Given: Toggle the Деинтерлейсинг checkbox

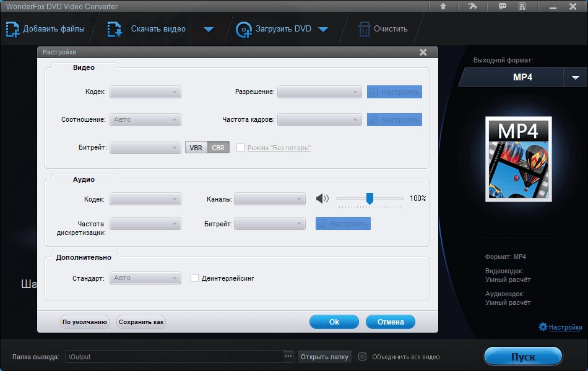Looking at the screenshot, I should 194,278.
